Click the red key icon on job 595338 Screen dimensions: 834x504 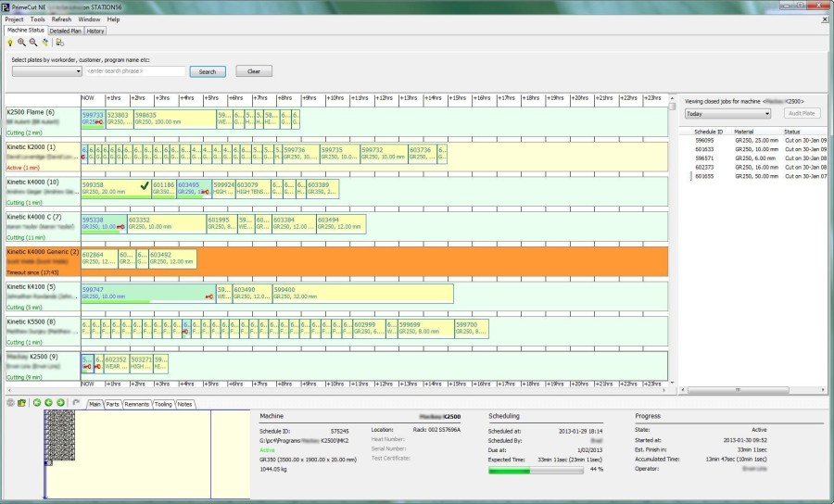coord(120,227)
